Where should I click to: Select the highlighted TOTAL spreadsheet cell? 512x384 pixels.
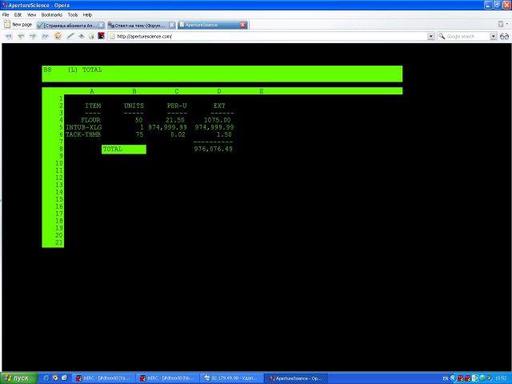tap(124, 149)
